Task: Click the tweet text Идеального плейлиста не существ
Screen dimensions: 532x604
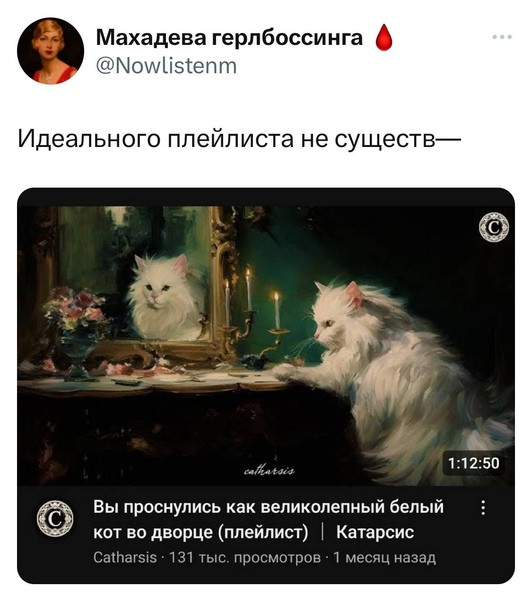Action: point(239,139)
